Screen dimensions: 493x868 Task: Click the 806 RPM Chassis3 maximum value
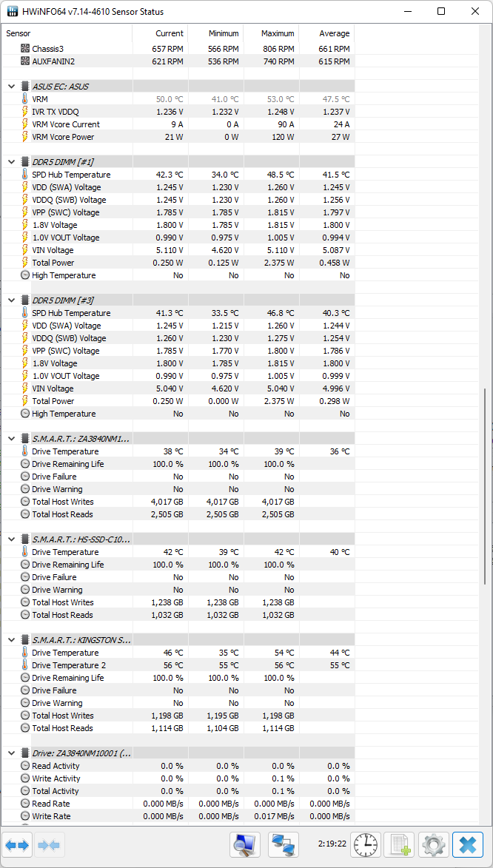[x=278, y=49]
